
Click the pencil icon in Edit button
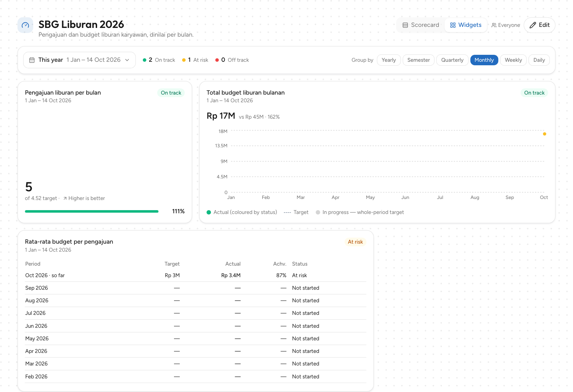[533, 25]
